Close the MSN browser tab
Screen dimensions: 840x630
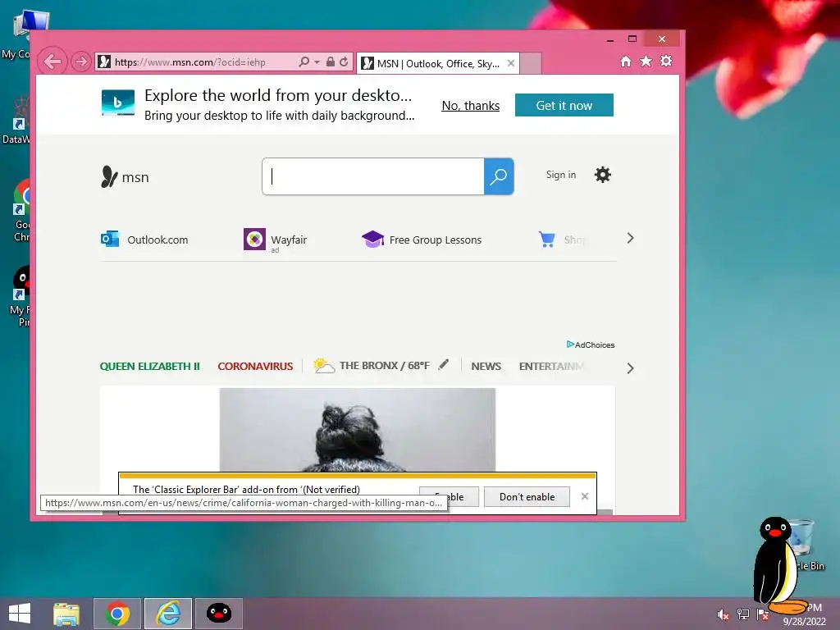511,63
